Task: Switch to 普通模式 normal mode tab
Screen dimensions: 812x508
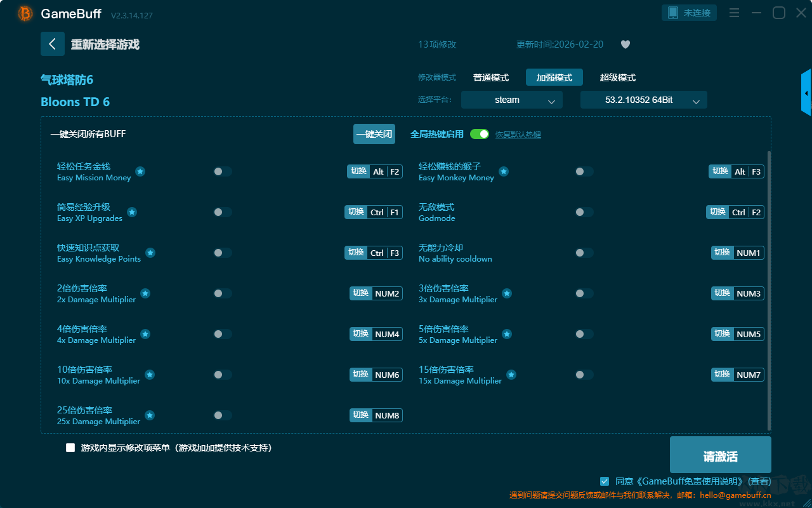Action: click(x=490, y=77)
